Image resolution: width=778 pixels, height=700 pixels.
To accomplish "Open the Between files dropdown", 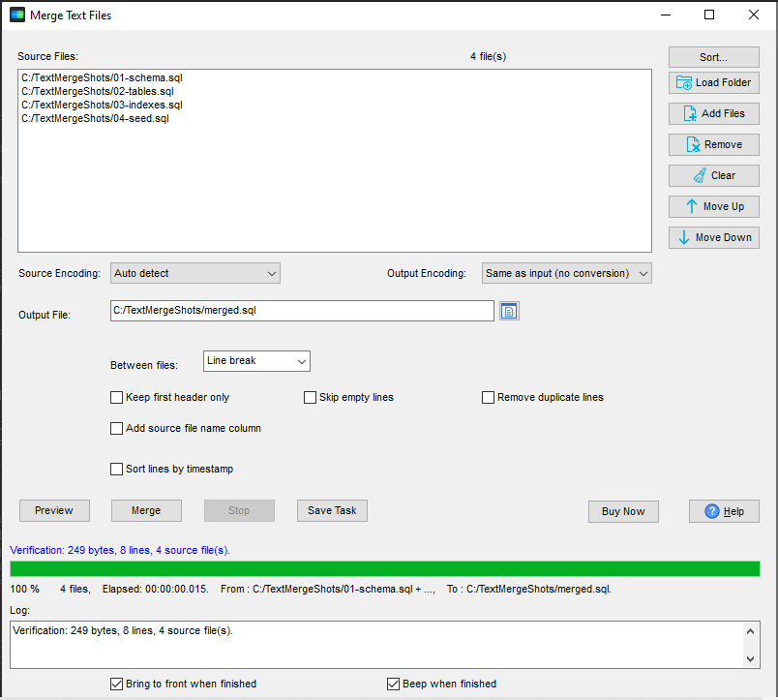I will 256,361.
